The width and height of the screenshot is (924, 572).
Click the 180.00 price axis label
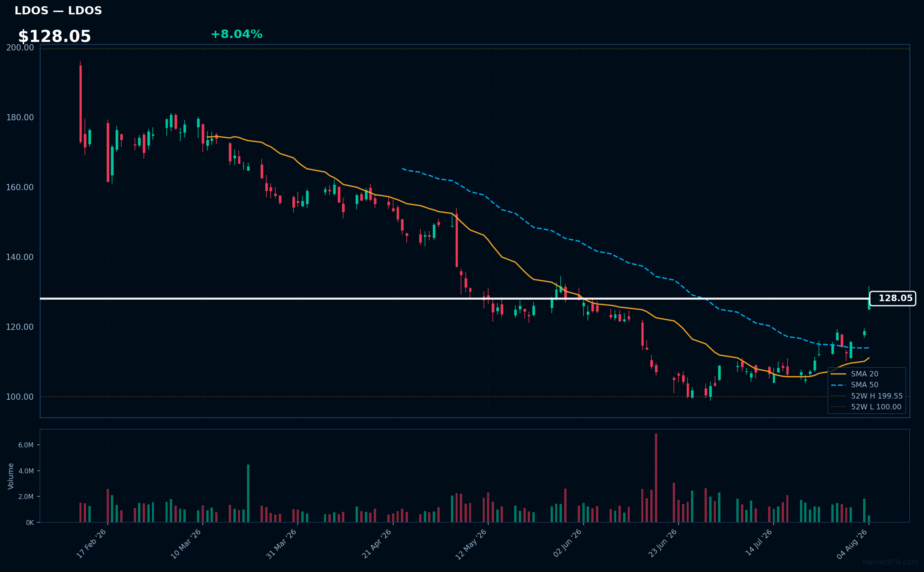click(x=20, y=118)
